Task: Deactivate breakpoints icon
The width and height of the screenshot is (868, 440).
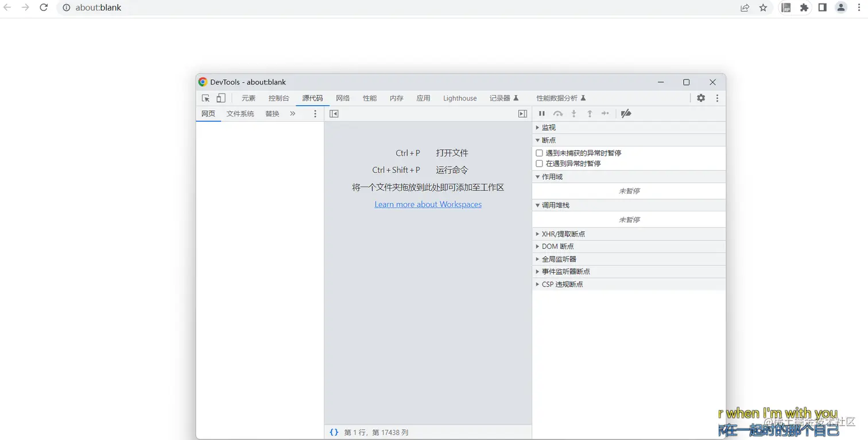Action: (626, 114)
